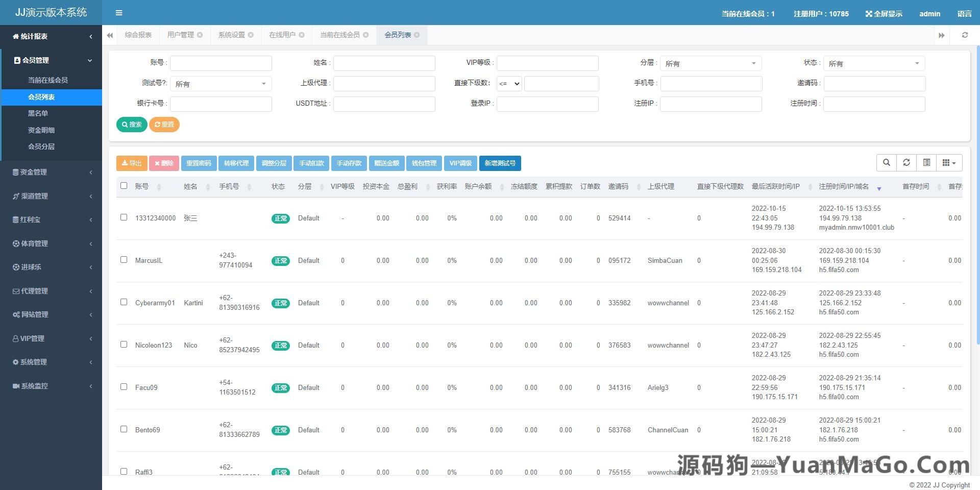Click the left-collapse arrows beside tab bar

tap(110, 35)
